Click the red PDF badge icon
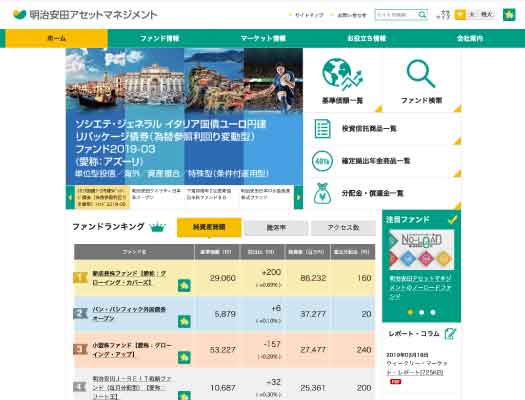The height and width of the screenshot is (400, 525). (x=395, y=382)
